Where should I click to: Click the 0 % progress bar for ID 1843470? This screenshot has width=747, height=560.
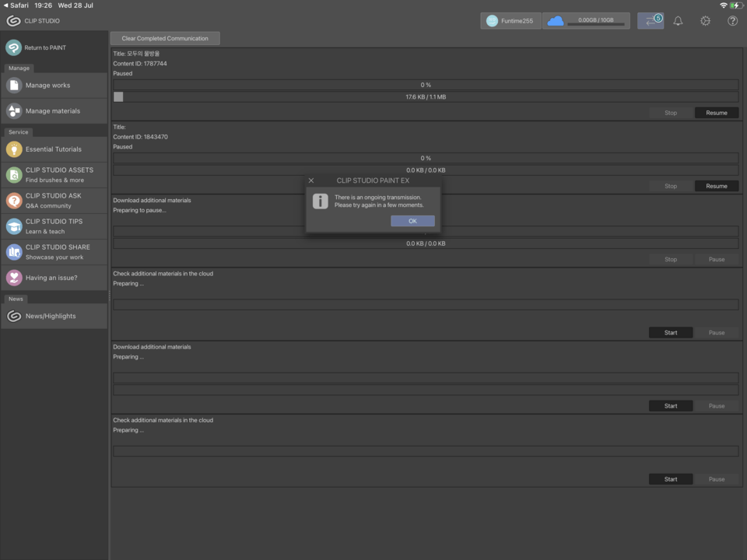tap(426, 158)
